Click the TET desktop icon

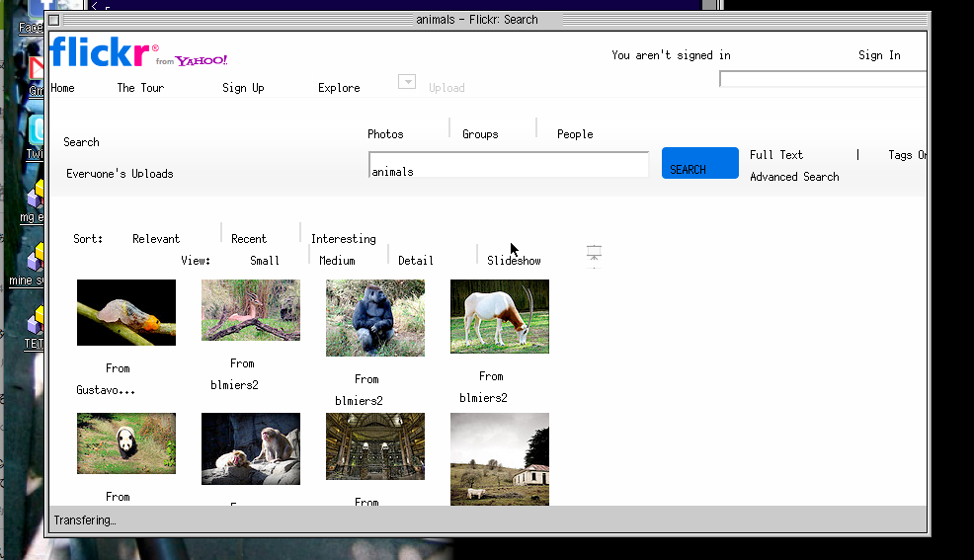tap(35, 327)
